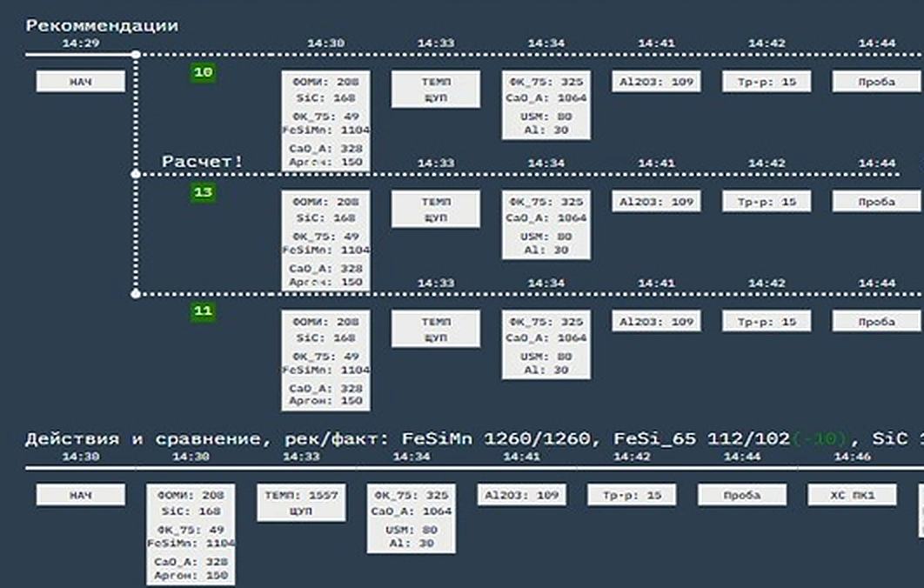Screen dimensions: 924x588
Task: Select recommendation variant badge 10
Action: (203, 72)
